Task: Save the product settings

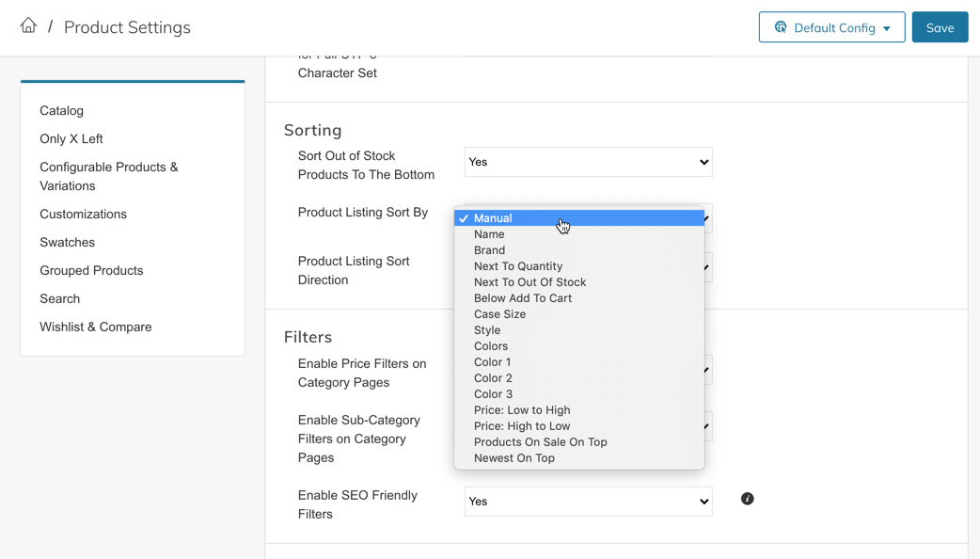Action: (940, 27)
